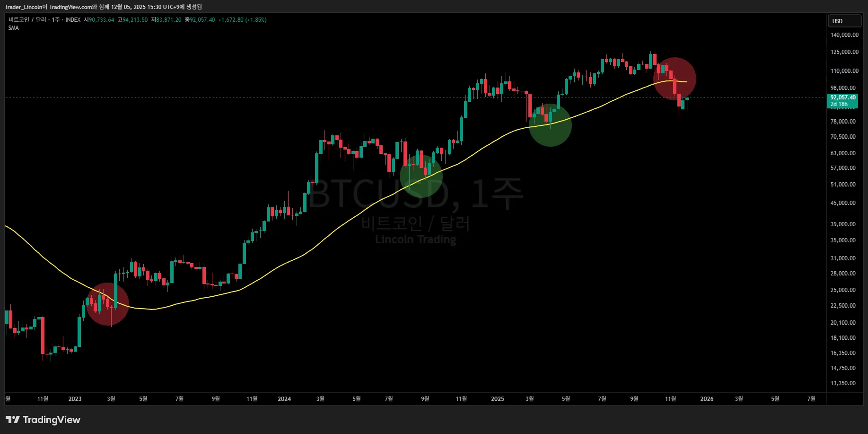Viewport: 868px width, 434px height.
Task: Click the +1,672.80 (+1.85%) change value
Action: point(242,20)
